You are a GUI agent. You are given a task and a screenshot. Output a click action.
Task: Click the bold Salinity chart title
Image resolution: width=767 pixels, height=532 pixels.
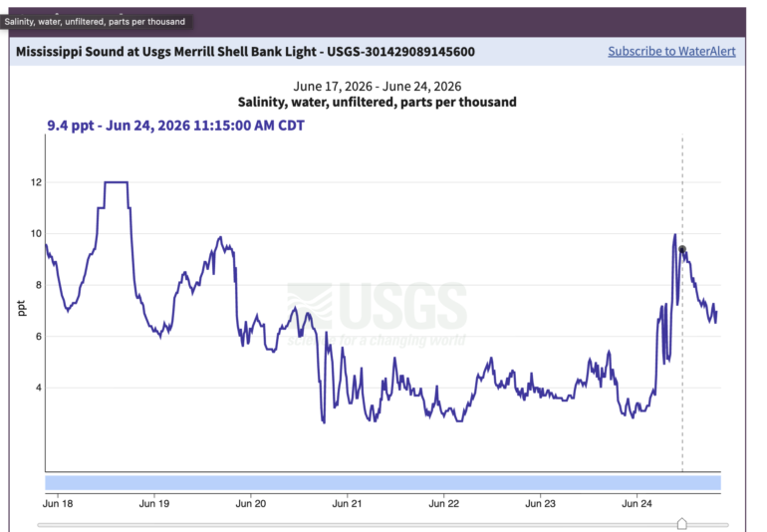click(x=378, y=102)
